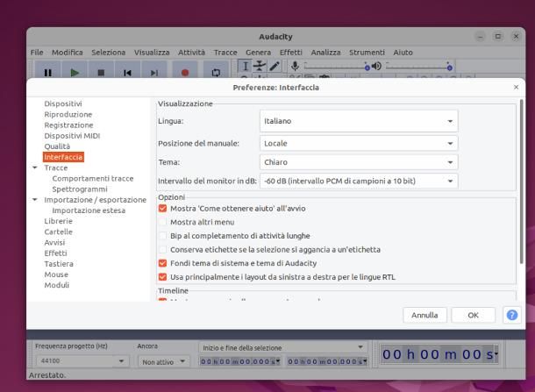
Task: Select Riproduzione in preferences list
Action: coord(68,114)
